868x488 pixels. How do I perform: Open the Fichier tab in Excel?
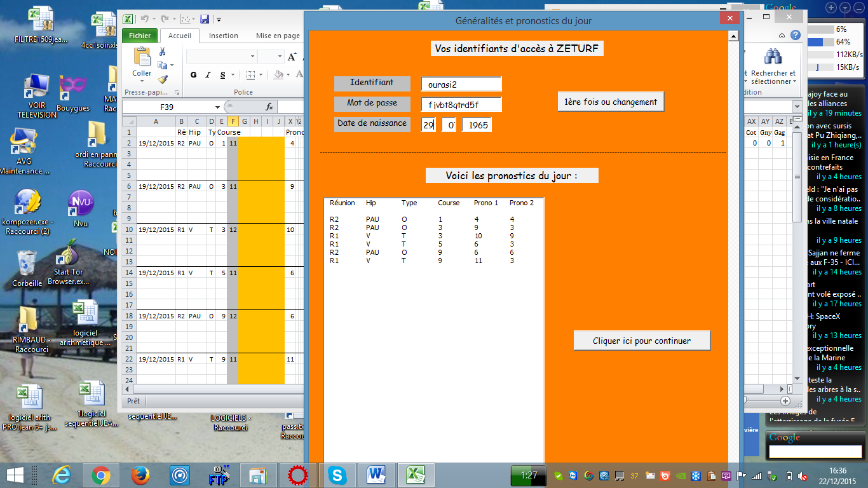pos(140,36)
